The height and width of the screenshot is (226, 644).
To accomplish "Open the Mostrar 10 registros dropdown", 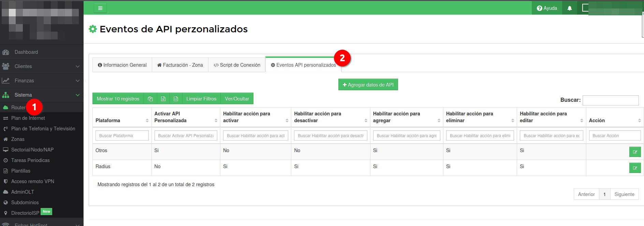I will [118, 99].
